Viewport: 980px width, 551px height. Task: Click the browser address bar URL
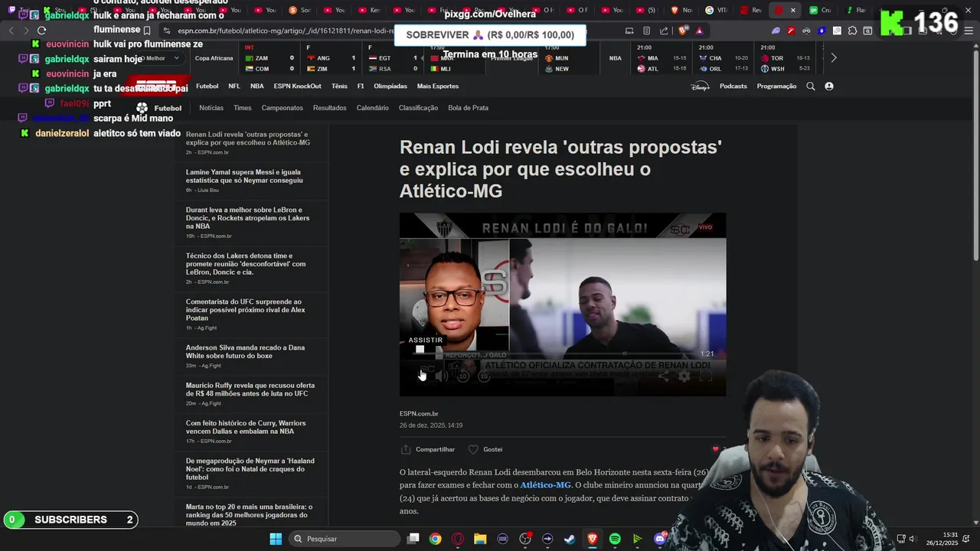tap(286, 31)
